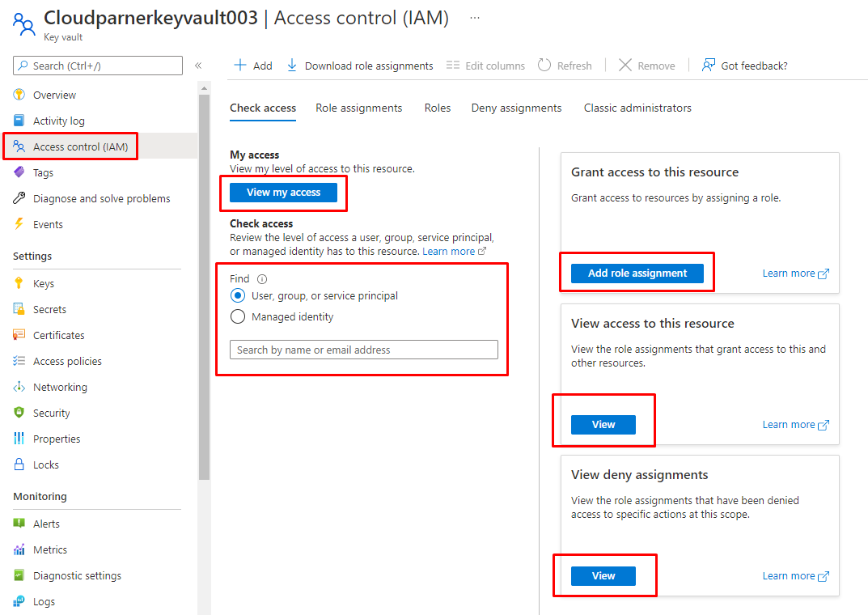This screenshot has height=615, width=868.
Task: Click the Download role assignments toolbar icon
Action: click(x=292, y=66)
